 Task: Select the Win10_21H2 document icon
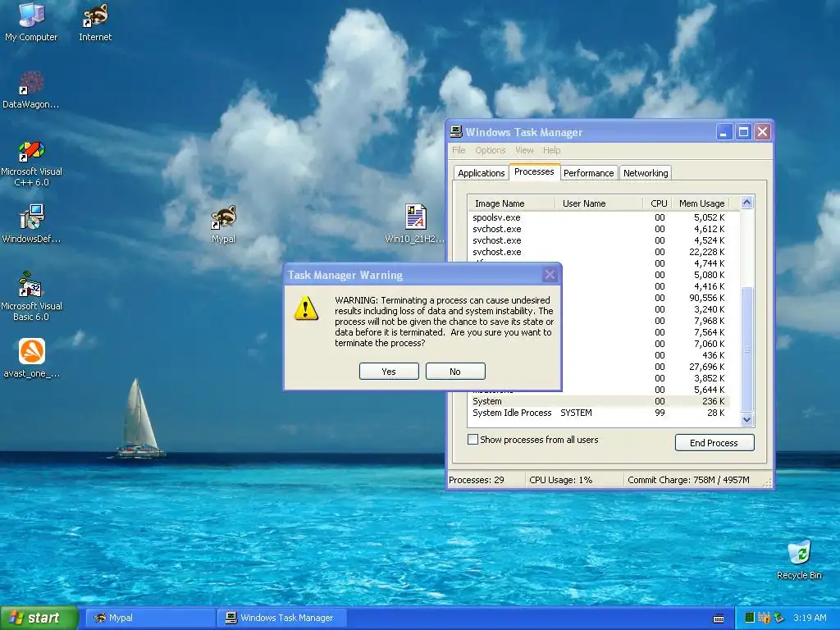click(x=415, y=224)
